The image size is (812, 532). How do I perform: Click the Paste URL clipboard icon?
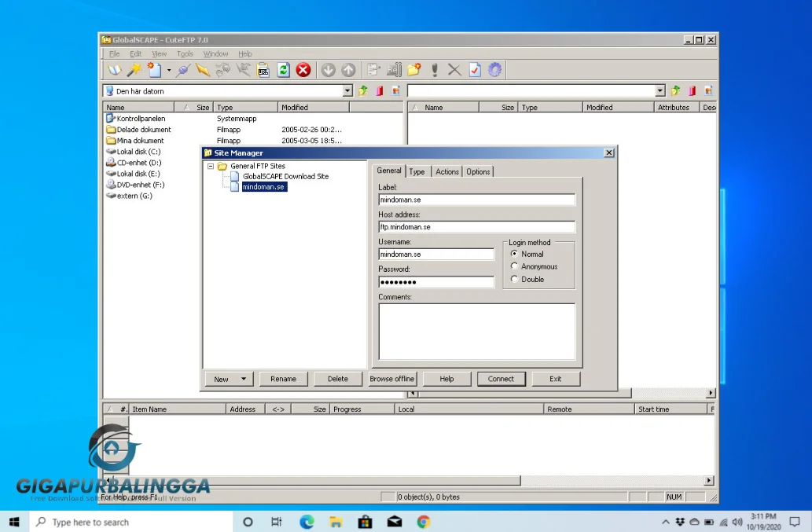[x=263, y=70]
